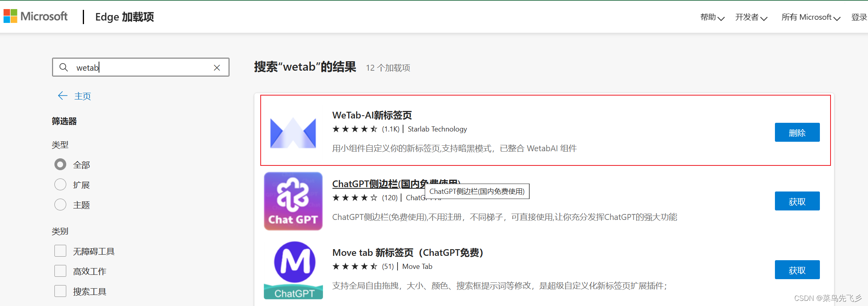Click the search magnifier icon
Screen dimensions: 868x306
(63, 67)
